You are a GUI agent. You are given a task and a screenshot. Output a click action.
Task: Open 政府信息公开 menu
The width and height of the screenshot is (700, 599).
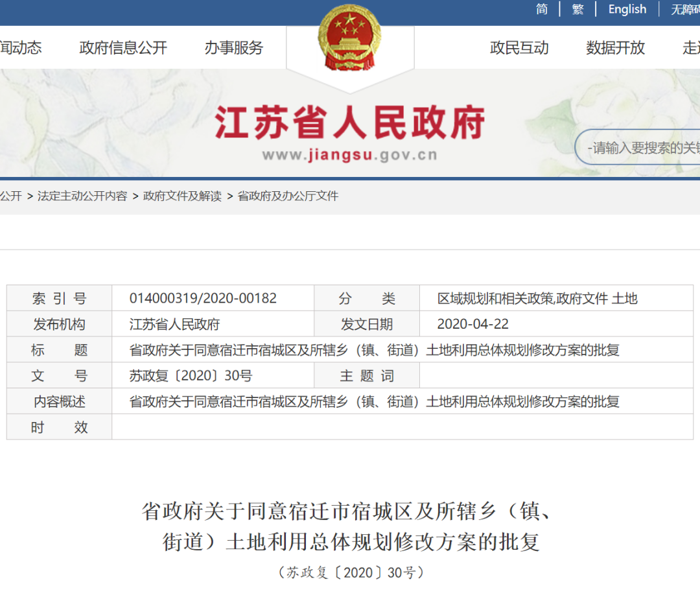point(123,47)
